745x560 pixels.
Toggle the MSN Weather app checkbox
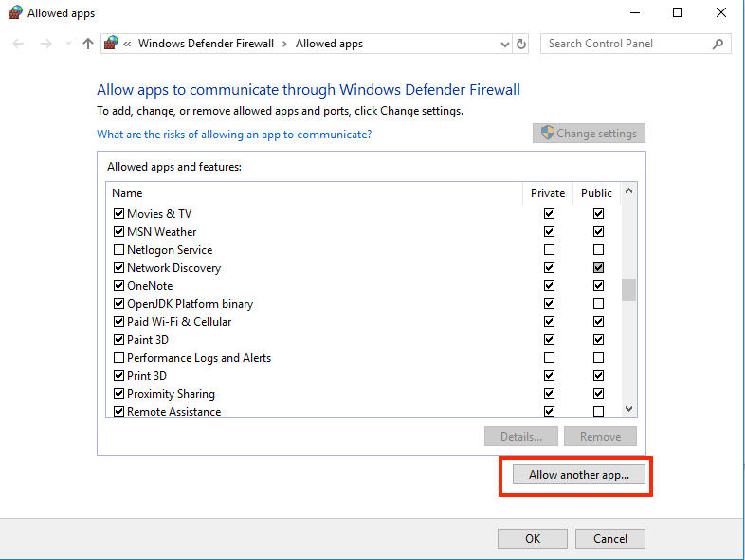pos(118,232)
